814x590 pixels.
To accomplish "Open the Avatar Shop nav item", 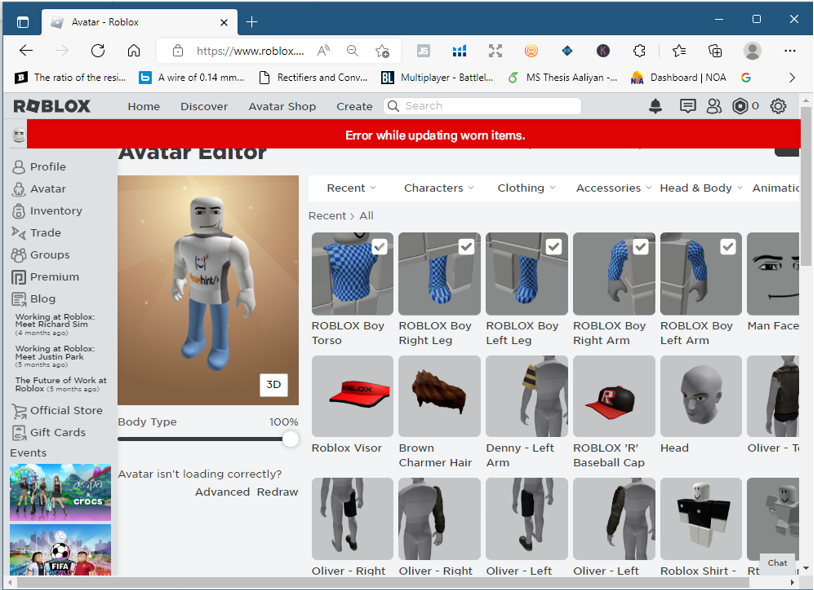I will click(282, 106).
